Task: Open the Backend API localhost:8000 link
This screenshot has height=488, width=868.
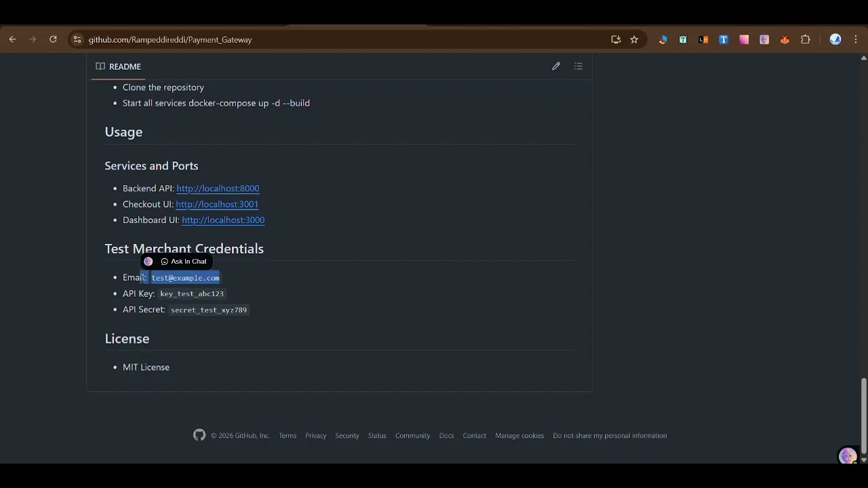Action: point(218,188)
